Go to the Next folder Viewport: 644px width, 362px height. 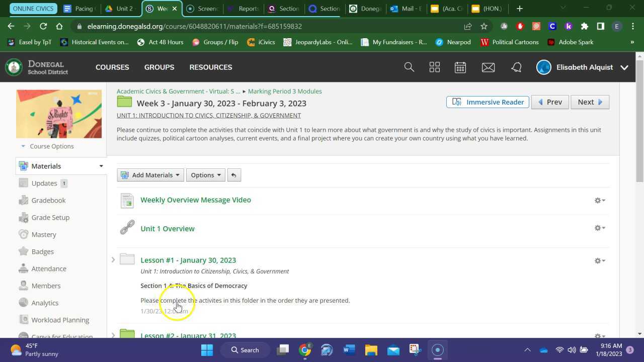[590, 102]
